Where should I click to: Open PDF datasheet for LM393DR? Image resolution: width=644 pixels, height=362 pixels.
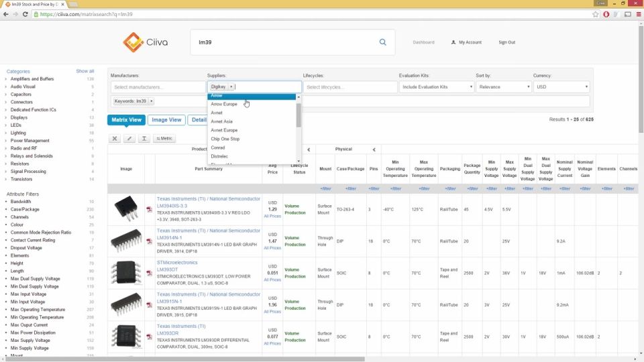click(x=149, y=337)
